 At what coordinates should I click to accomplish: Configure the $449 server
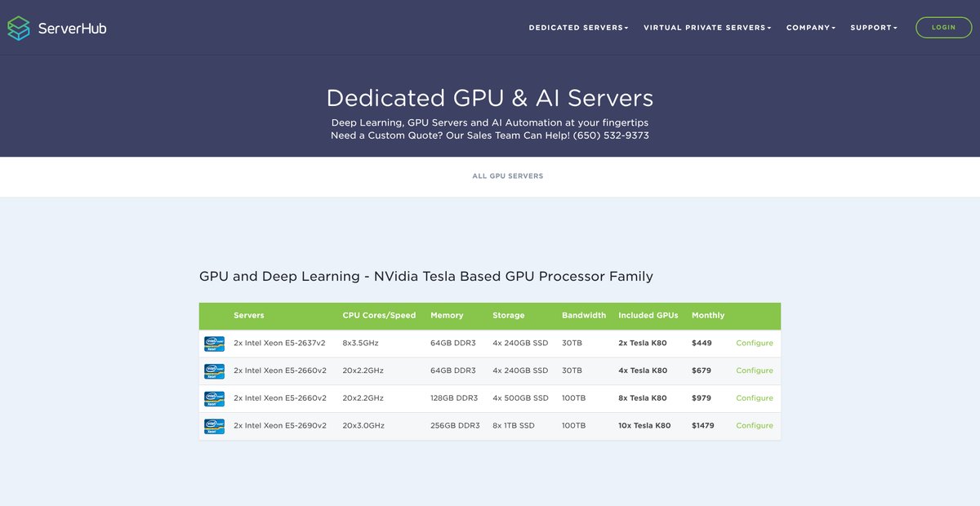[x=755, y=344]
